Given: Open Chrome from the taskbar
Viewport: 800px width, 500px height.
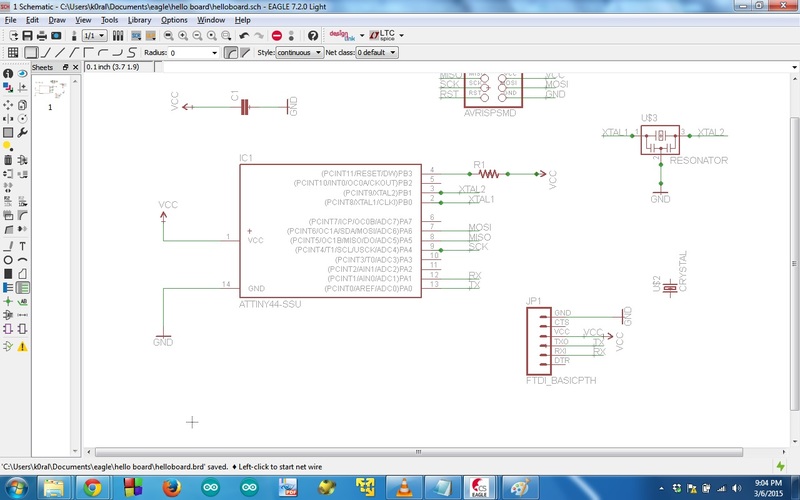Looking at the screenshot, I should [92, 488].
